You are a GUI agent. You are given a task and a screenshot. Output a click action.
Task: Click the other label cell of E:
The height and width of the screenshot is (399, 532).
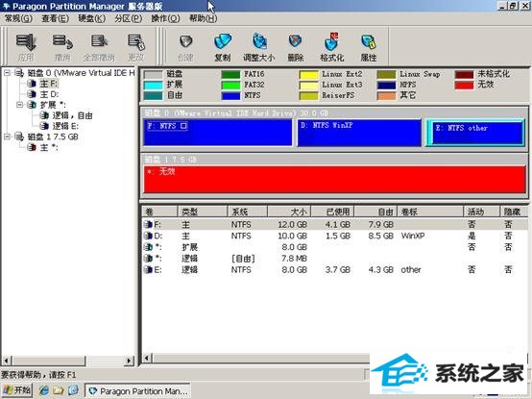411,269
